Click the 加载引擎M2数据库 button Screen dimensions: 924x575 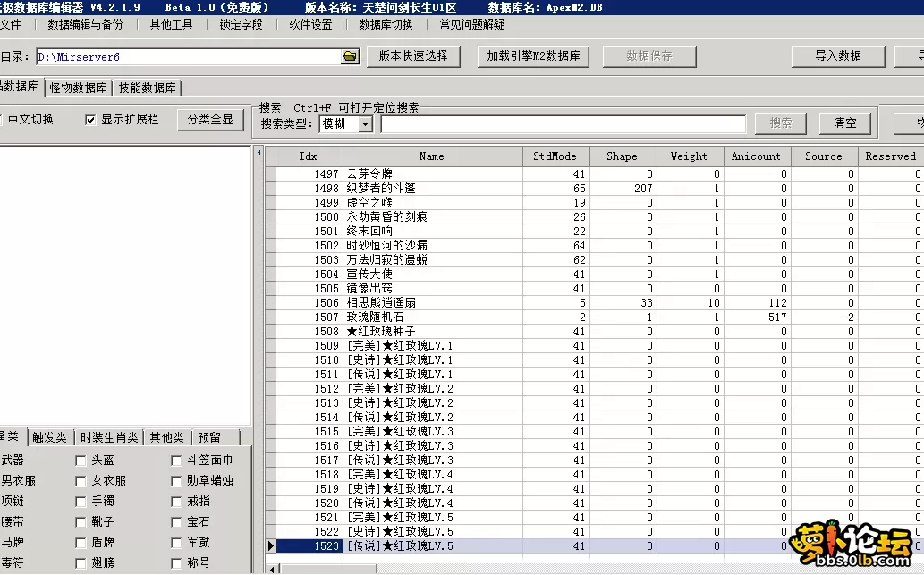coord(533,56)
